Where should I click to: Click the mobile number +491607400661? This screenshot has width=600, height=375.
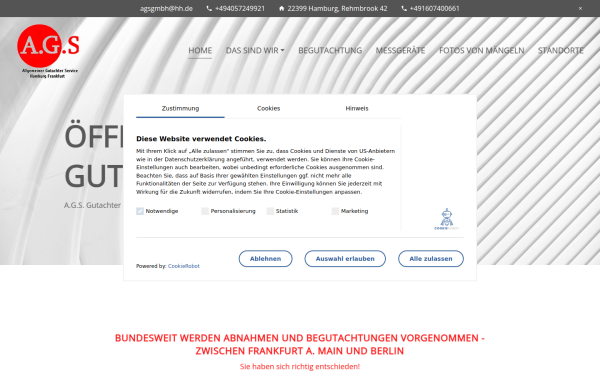pyautogui.click(x=434, y=8)
